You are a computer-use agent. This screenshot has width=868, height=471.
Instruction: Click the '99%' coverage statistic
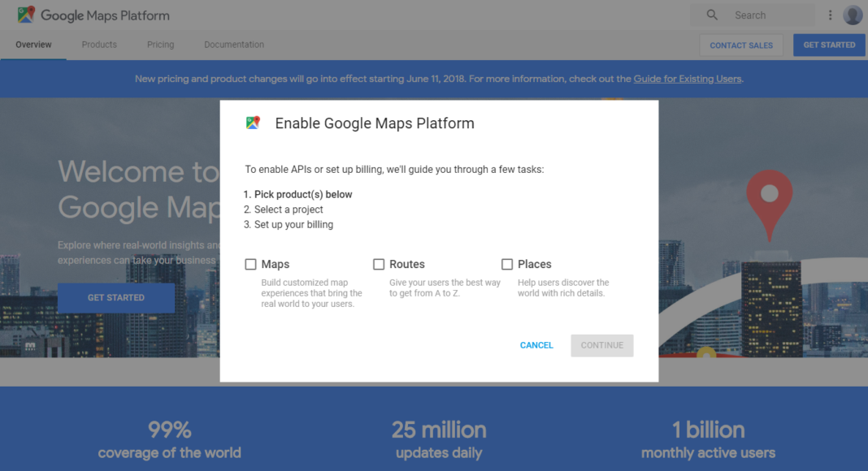[x=169, y=430]
